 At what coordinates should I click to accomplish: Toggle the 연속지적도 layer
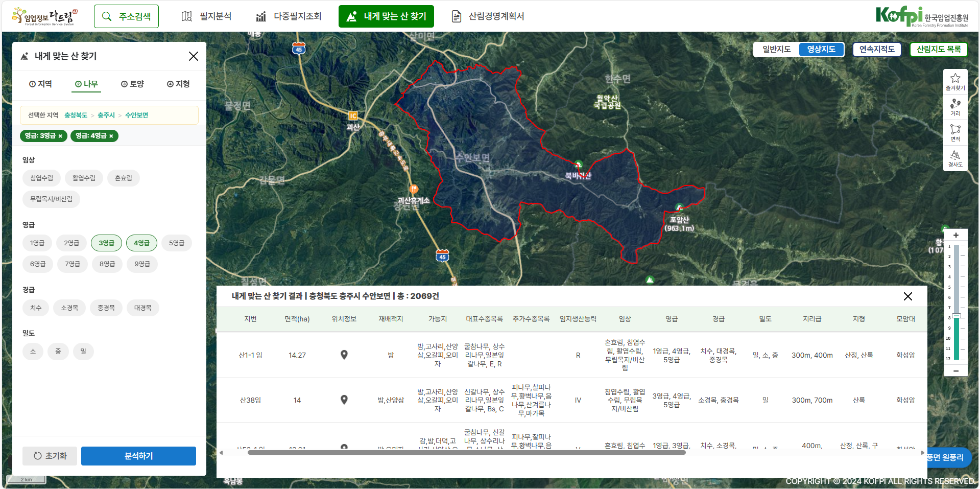pyautogui.click(x=877, y=49)
